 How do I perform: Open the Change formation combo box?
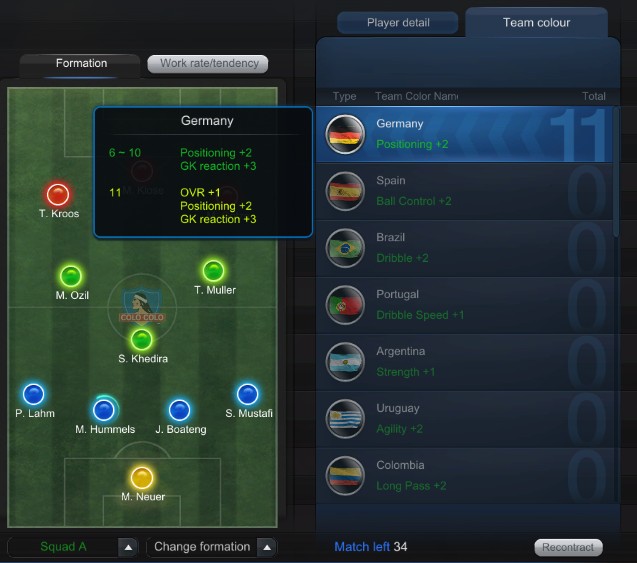pyautogui.click(x=212, y=547)
